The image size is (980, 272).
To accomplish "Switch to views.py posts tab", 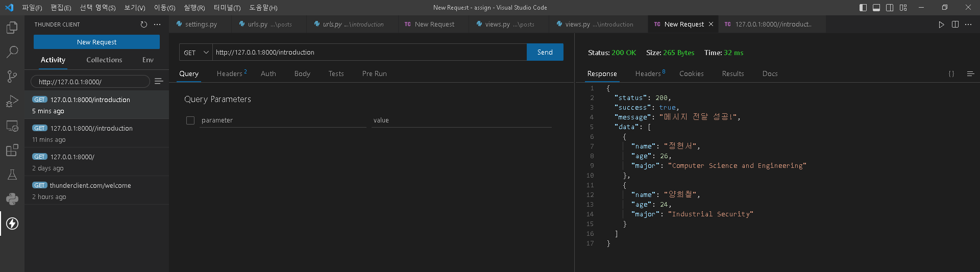I will coord(509,24).
